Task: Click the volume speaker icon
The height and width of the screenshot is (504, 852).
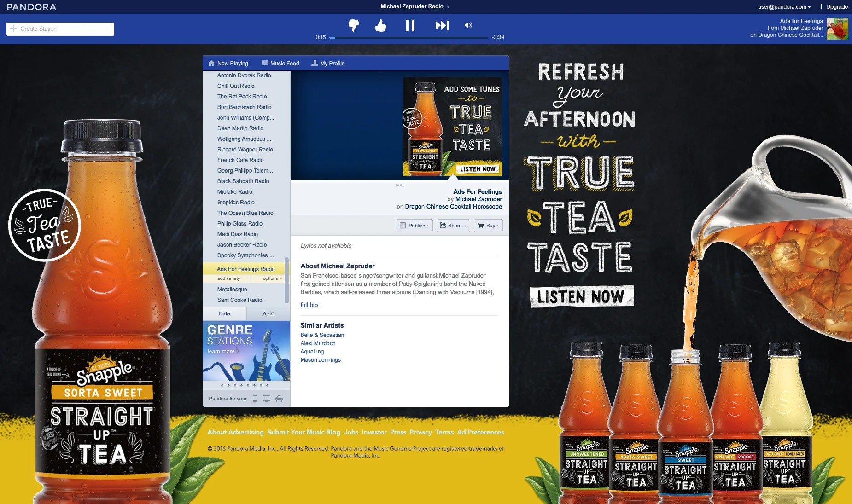Action: pyautogui.click(x=468, y=25)
